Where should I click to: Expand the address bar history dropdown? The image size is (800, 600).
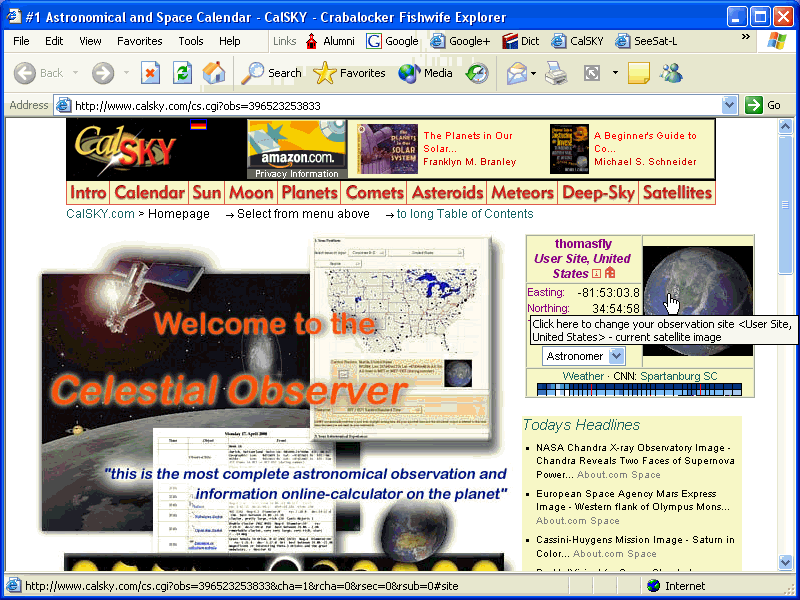(x=730, y=105)
